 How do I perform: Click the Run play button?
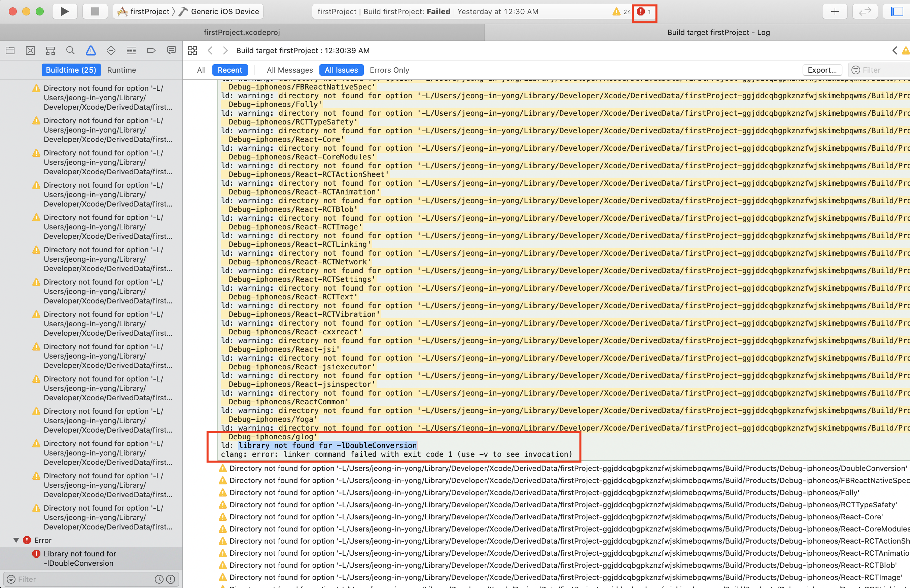(65, 11)
